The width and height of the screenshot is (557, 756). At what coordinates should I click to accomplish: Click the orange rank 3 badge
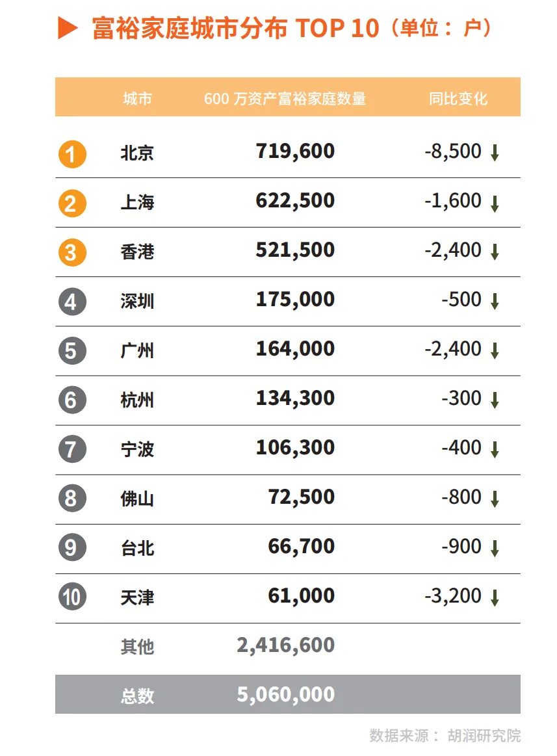click(x=72, y=253)
